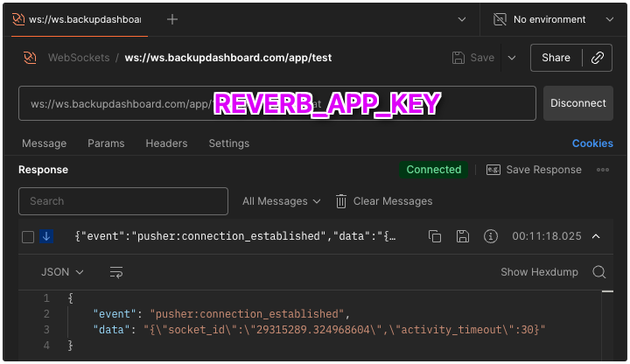630x364 pixels.
Task: Open the three-dot more options in Response
Action: tap(603, 170)
